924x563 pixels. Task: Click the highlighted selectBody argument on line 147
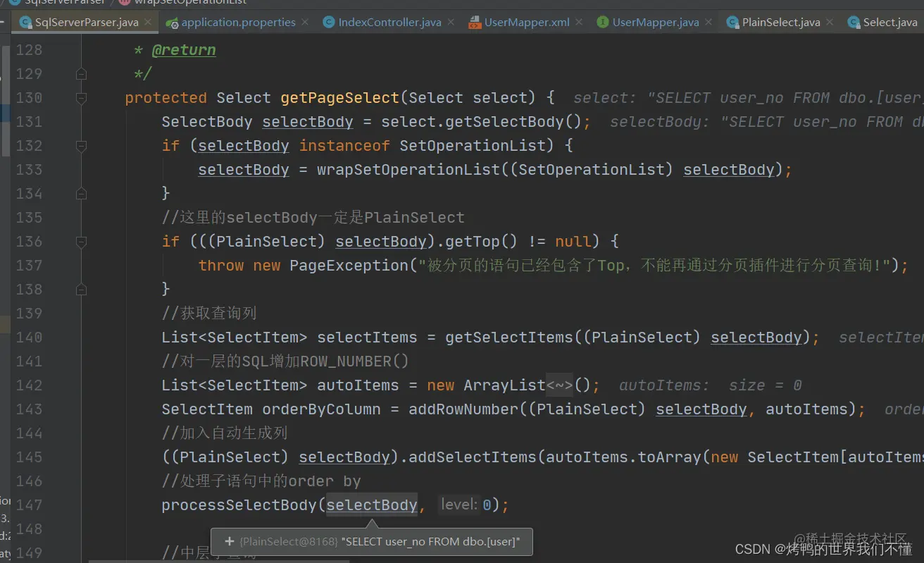(x=372, y=505)
